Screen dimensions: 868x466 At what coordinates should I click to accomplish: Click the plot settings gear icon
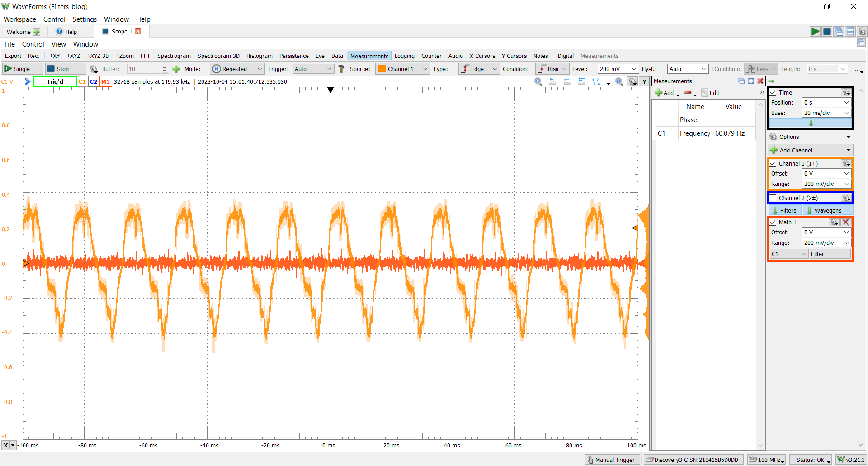click(632, 81)
